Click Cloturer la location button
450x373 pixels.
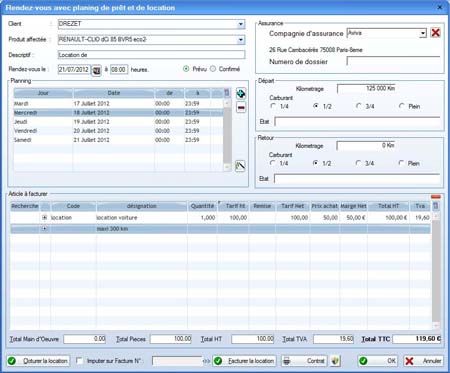click(x=38, y=361)
